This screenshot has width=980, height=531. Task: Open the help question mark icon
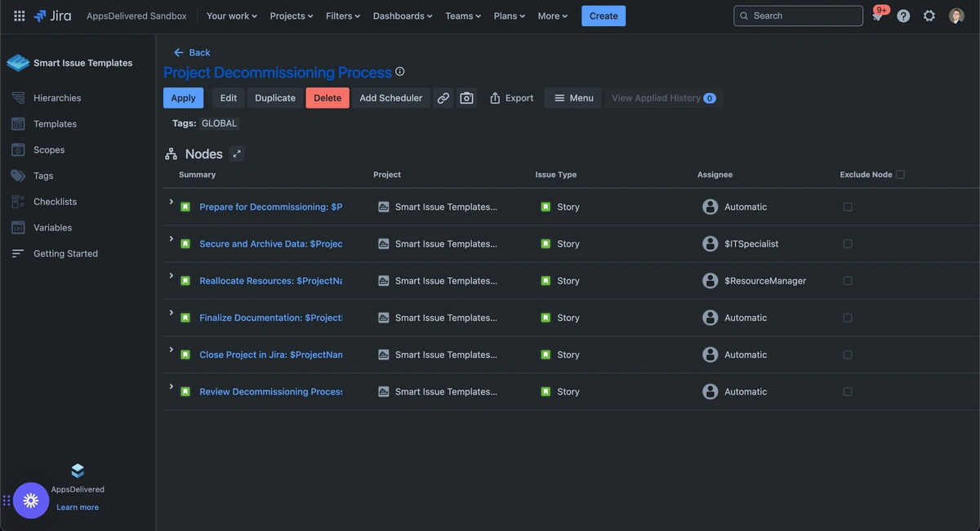click(x=903, y=16)
